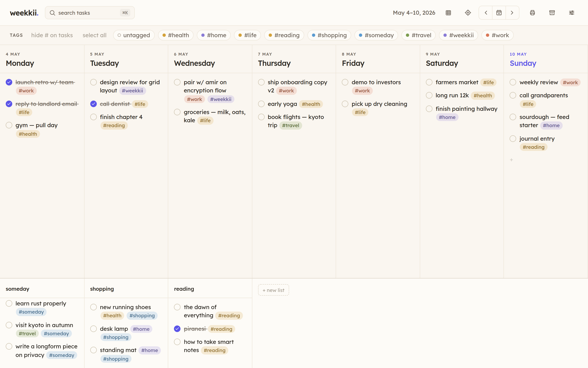The height and width of the screenshot is (368, 588).
Task: Check off farmers market task
Action: coord(429,82)
